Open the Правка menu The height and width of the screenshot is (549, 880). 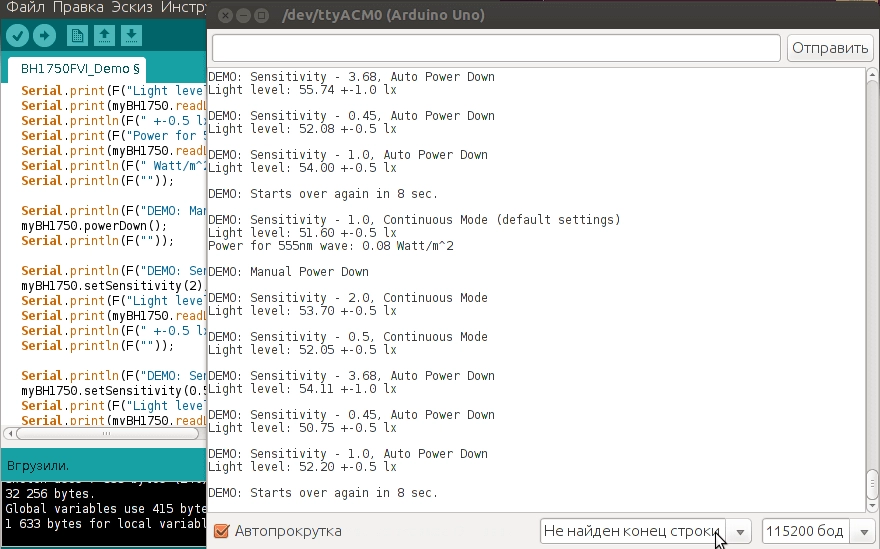coord(78,8)
